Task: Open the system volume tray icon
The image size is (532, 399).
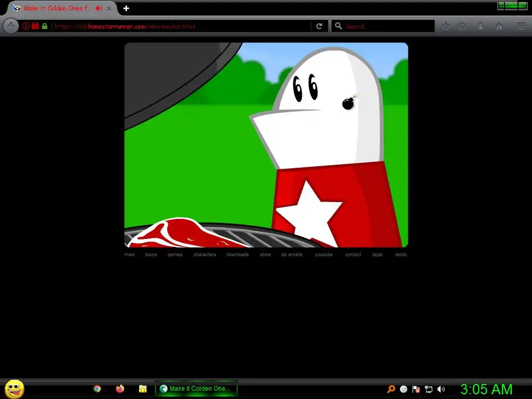Action: [x=441, y=389]
